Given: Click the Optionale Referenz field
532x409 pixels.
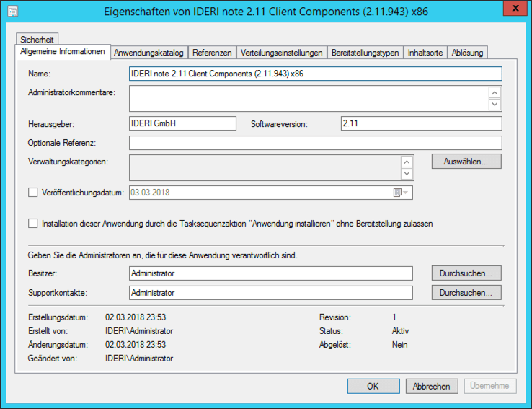Looking at the screenshot, I should [316, 143].
